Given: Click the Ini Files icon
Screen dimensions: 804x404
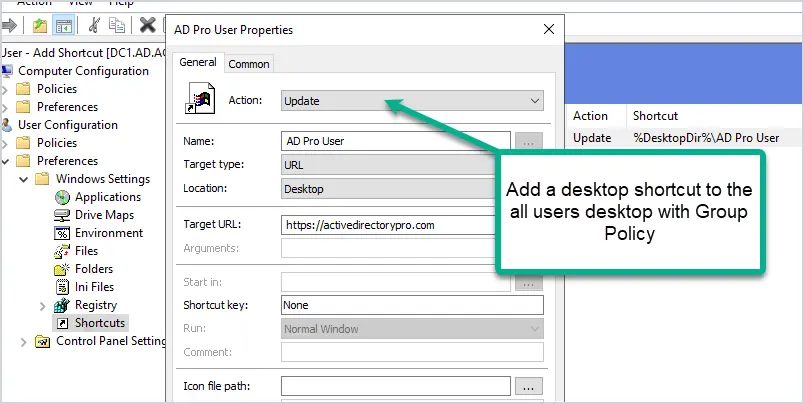Looking at the screenshot, I should click(62, 287).
